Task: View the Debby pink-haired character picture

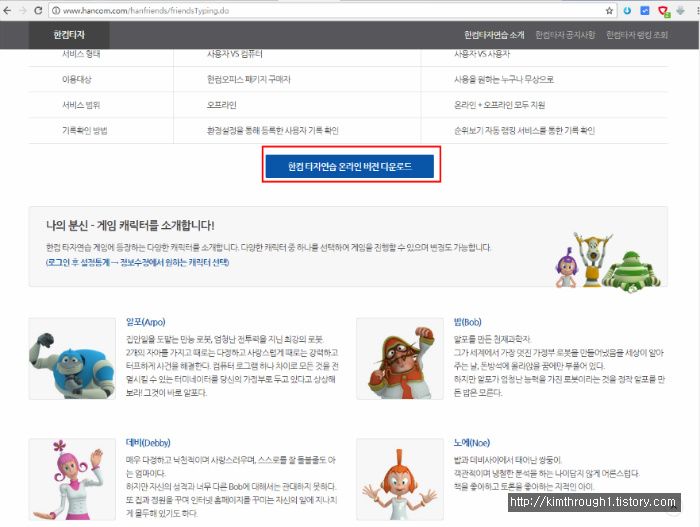Action: pyautogui.click(x=72, y=479)
